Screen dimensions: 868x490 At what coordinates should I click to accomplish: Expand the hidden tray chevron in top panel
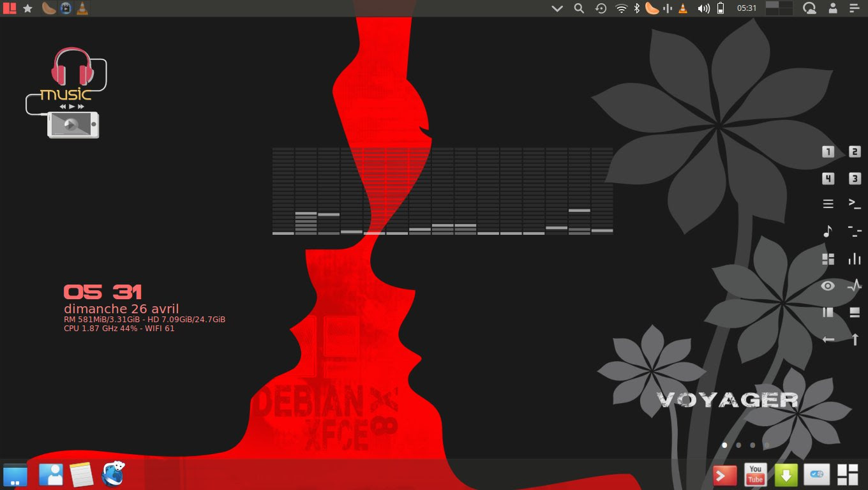click(x=557, y=8)
